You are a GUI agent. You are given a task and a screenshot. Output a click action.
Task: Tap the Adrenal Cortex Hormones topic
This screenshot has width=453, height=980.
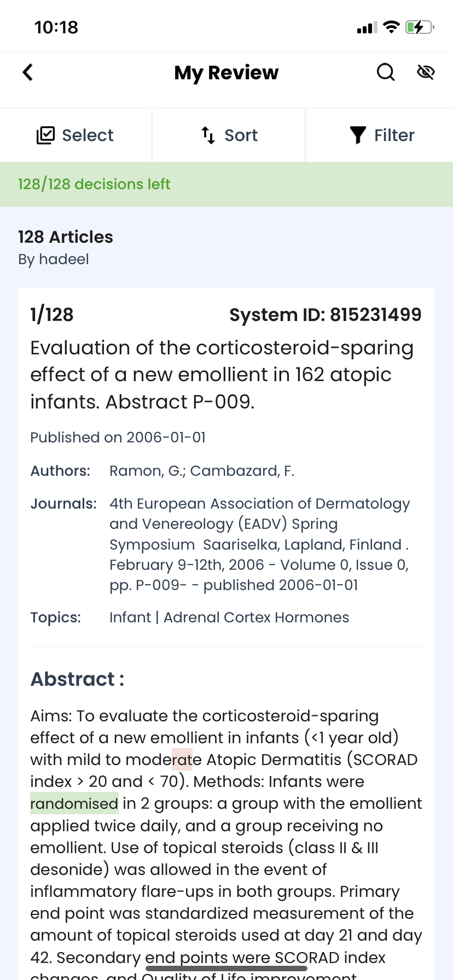coord(256,617)
